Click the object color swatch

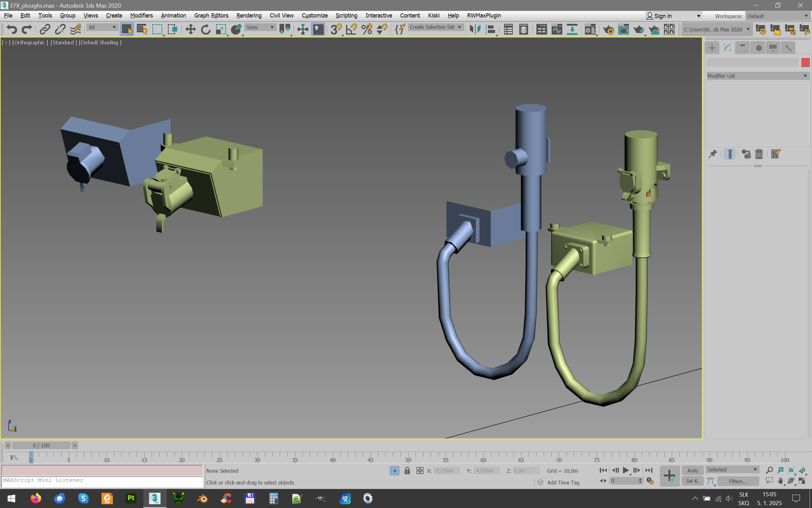[x=805, y=62]
